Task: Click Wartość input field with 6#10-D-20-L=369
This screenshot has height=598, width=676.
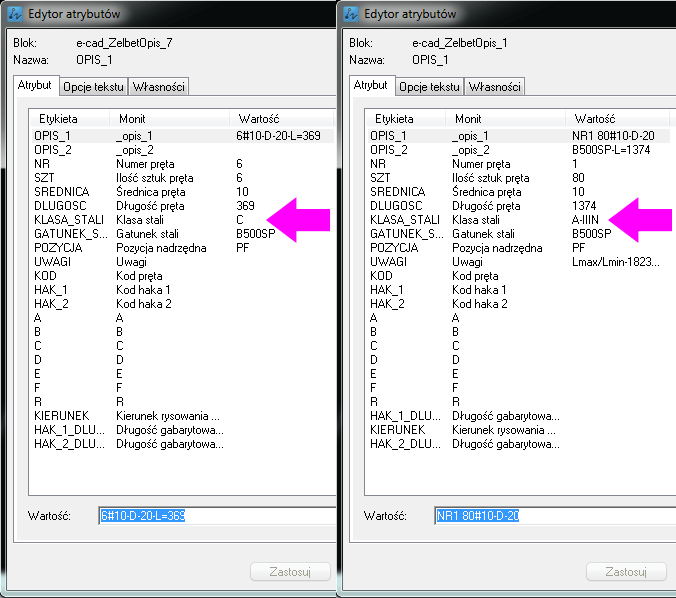Action: coord(217,516)
